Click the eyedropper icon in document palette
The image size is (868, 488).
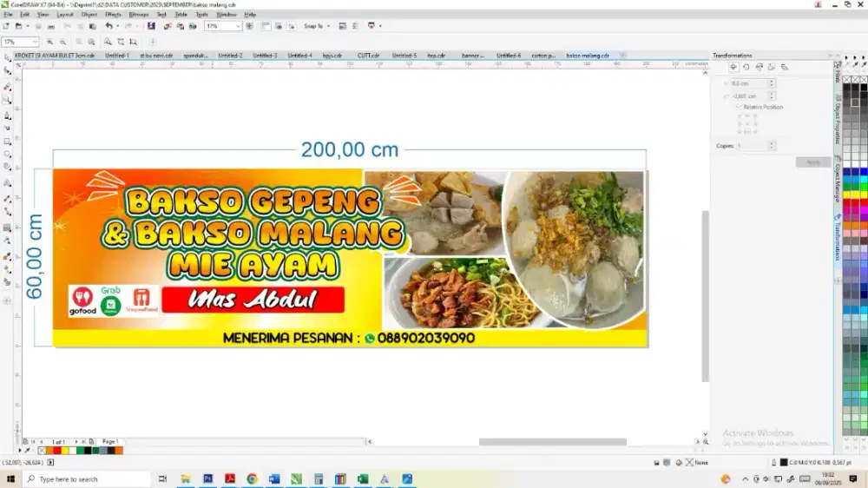[x=27, y=451]
